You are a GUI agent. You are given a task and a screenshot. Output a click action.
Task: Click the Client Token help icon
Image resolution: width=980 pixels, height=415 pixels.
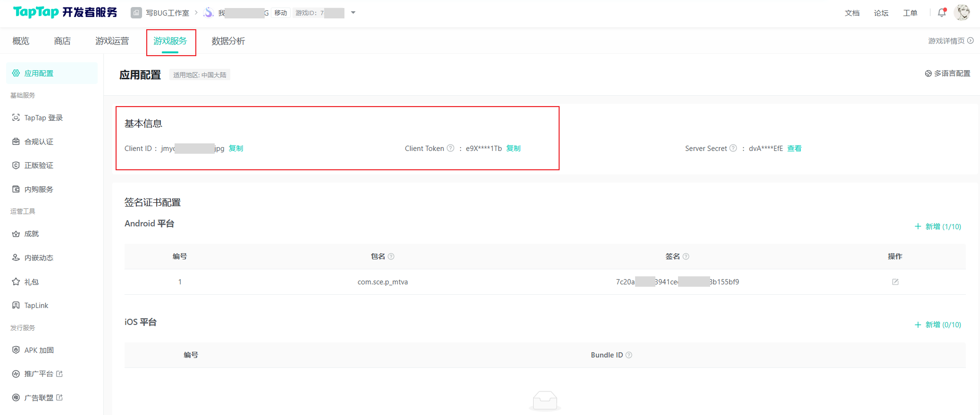(451, 149)
